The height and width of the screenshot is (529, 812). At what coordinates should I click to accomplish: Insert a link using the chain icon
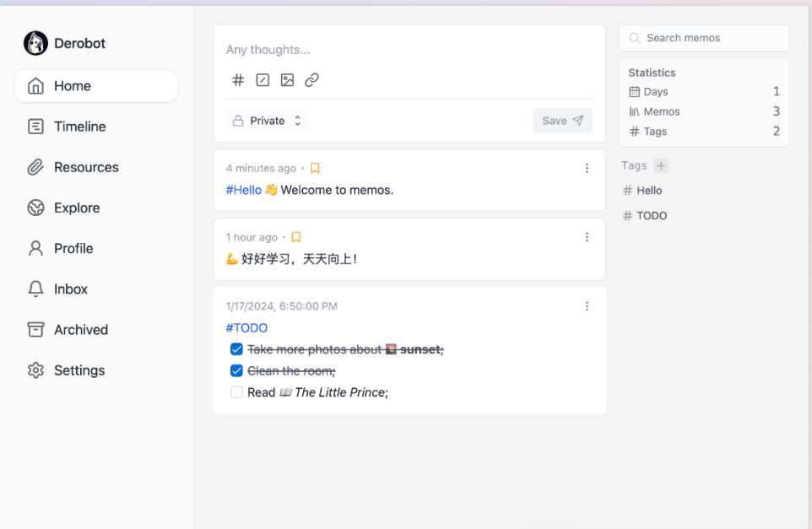tap(311, 79)
